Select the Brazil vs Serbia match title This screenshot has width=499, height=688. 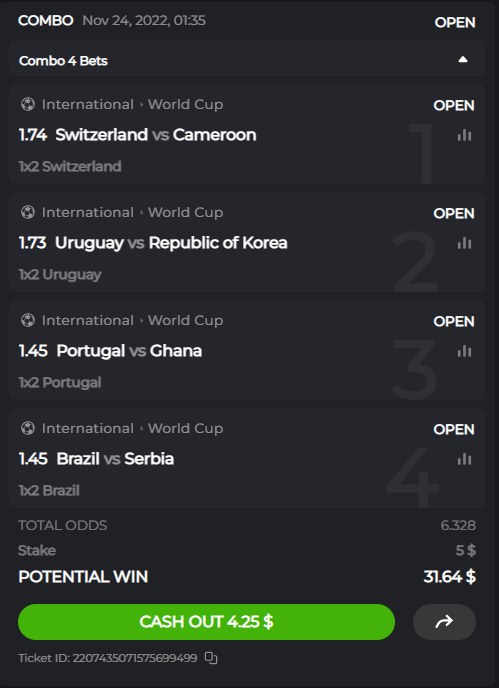coord(115,459)
